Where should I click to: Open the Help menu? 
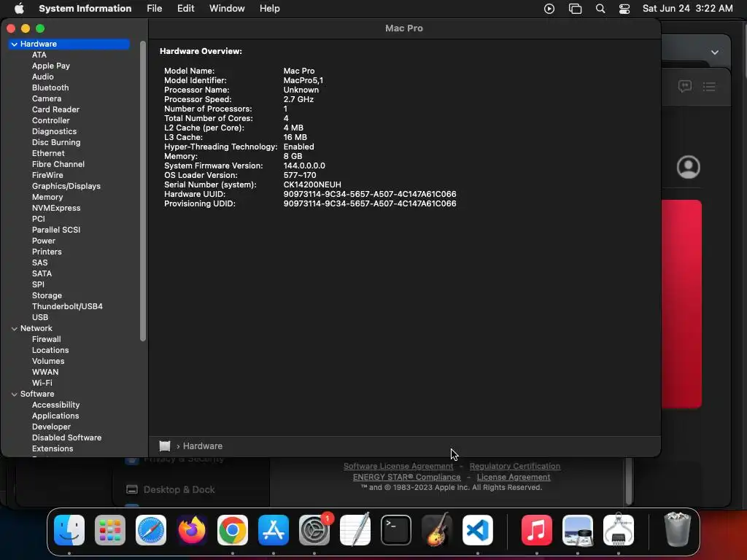pos(270,9)
